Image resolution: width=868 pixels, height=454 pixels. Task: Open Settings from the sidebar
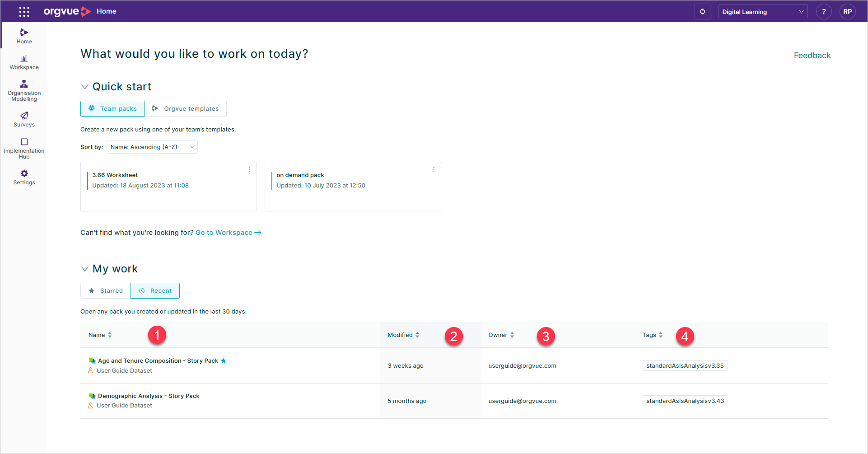[24, 177]
